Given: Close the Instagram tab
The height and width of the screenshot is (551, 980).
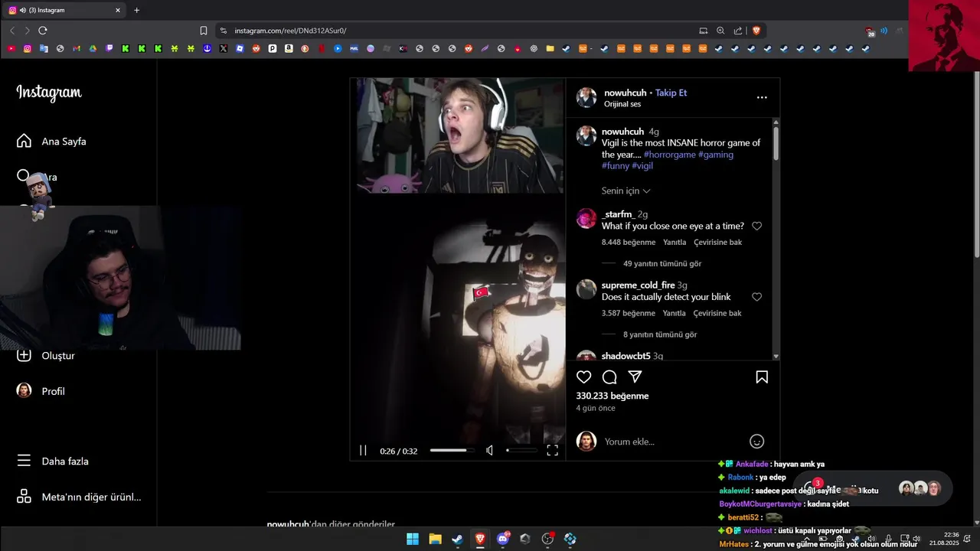Looking at the screenshot, I should pos(118,10).
